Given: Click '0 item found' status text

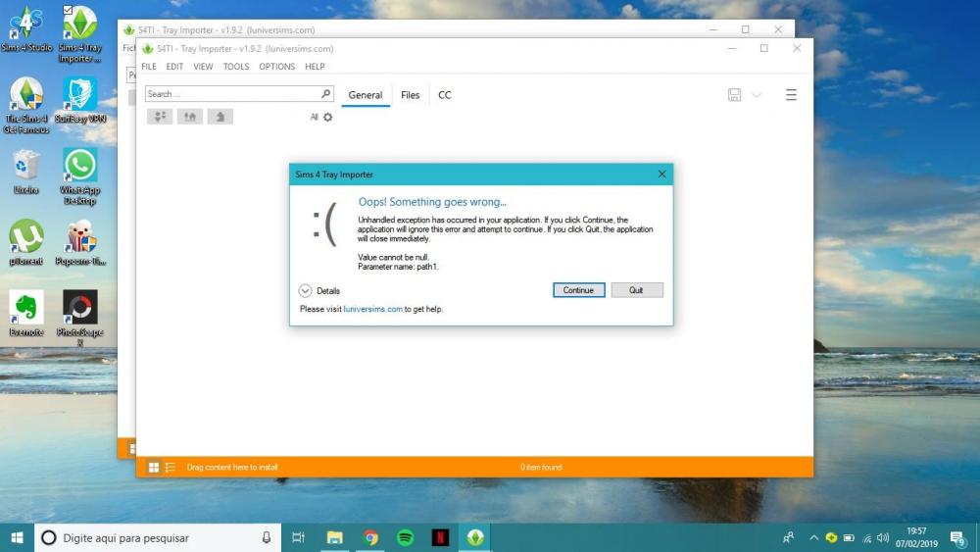Looking at the screenshot, I should (541, 467).
